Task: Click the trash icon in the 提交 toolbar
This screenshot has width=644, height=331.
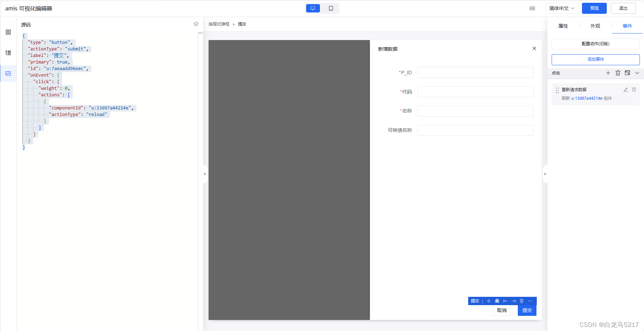Action: [x=522, y=301]
